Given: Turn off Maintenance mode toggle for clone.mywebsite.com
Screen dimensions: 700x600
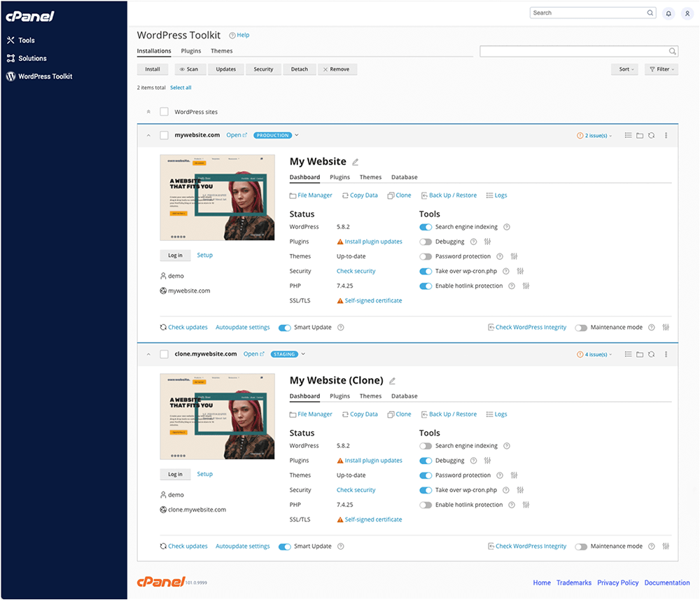Looking at the screenshot, I should [581, 546].
